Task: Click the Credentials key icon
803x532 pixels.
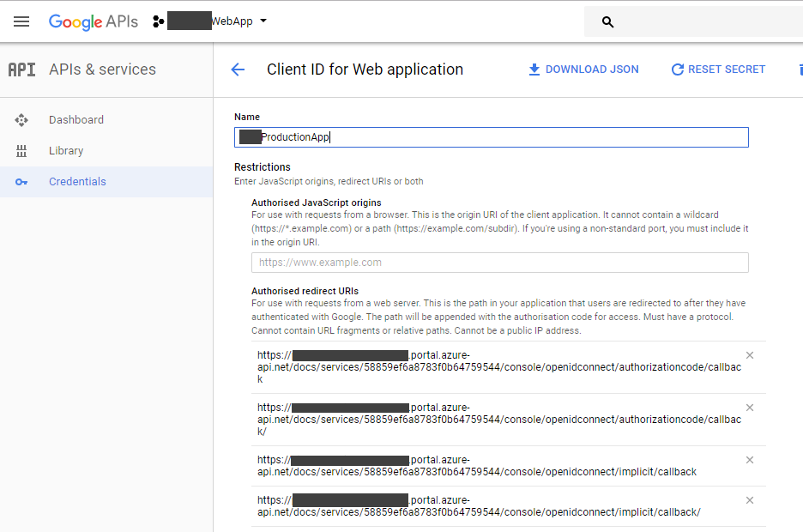Action: tap(21, 182)
